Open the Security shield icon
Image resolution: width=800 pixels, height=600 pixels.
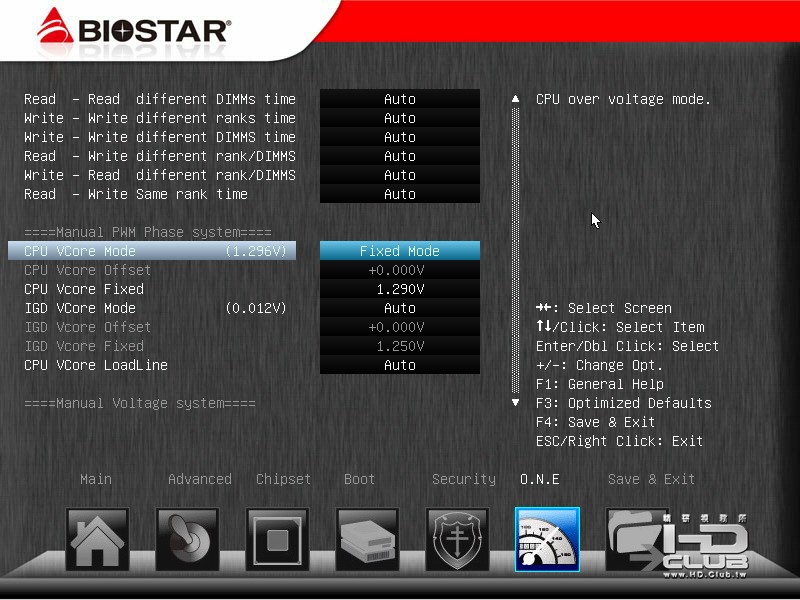tap(457, 539)
